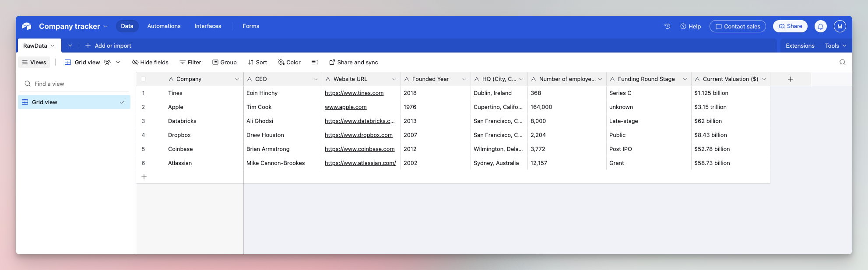
Task: Click Add or import
Action: click(108, 46)
